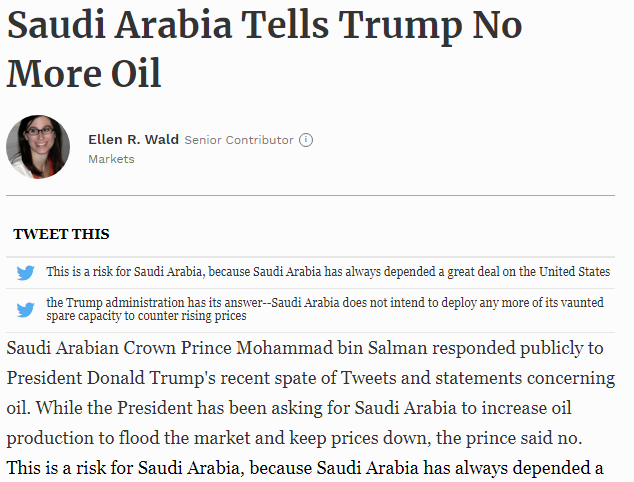This screenshot has height=482, width=634.
Task: Click the TWEET THIS heading
Action: coord(61,234)
